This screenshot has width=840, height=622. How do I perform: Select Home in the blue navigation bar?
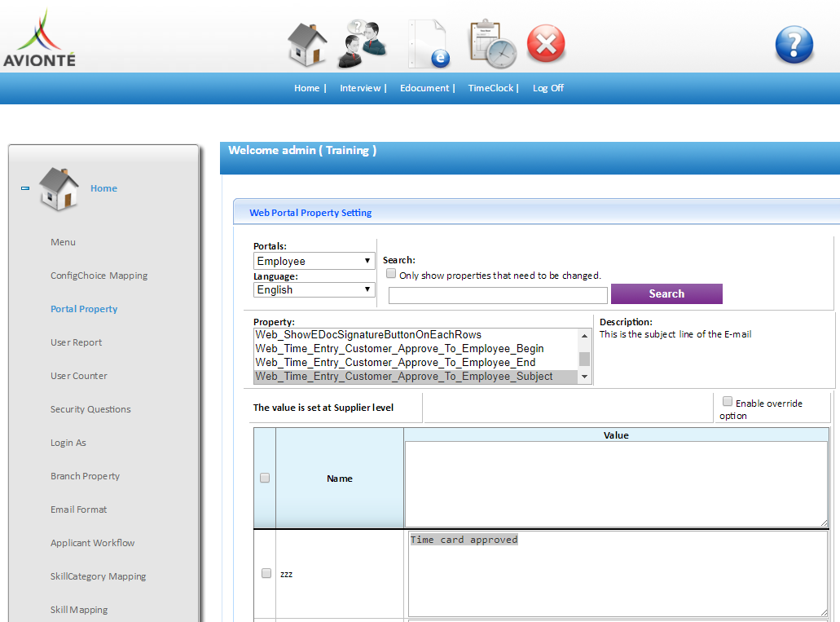(x=306, y=88)
